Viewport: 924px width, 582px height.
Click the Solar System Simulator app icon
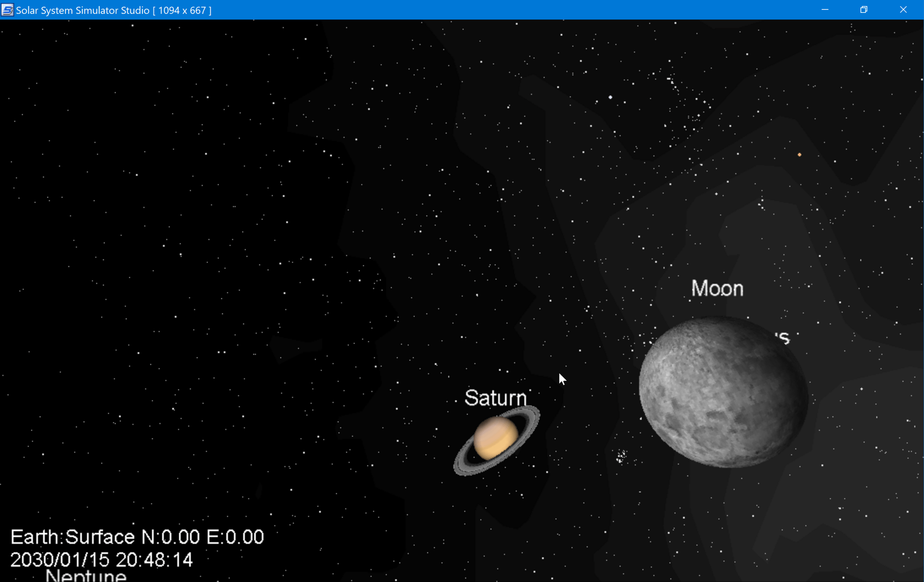pos(7,10)
